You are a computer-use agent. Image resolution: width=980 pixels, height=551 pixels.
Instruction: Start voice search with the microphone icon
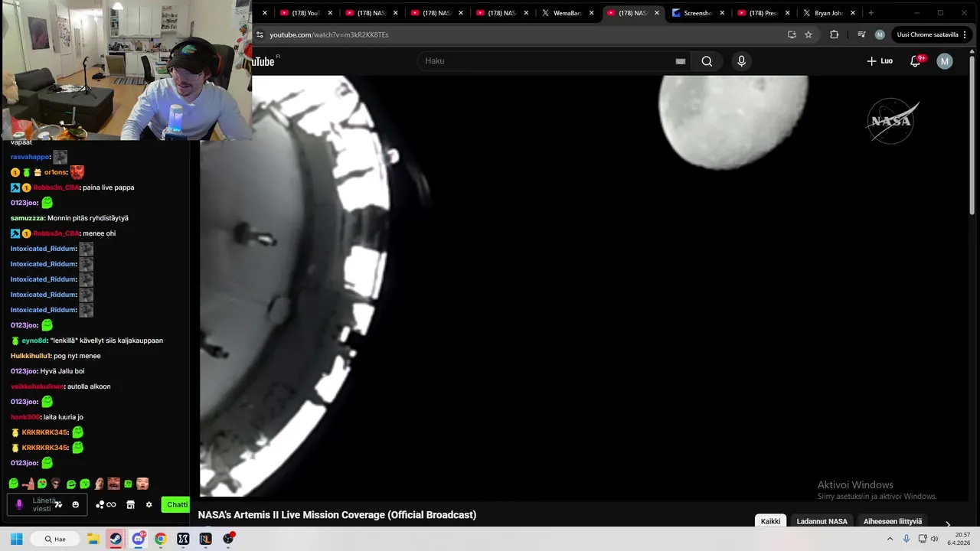click(x=741, y=61)
